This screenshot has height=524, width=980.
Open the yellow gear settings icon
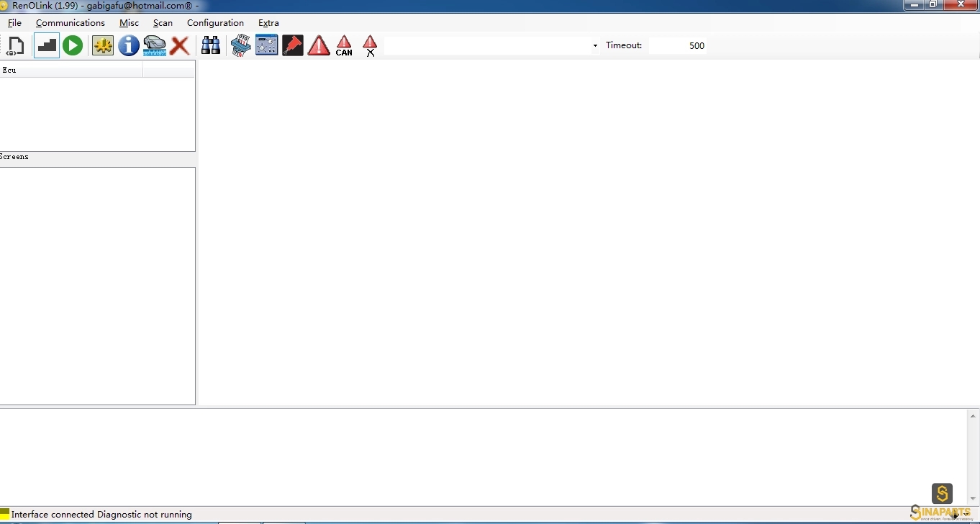click(x=103, y=46)
